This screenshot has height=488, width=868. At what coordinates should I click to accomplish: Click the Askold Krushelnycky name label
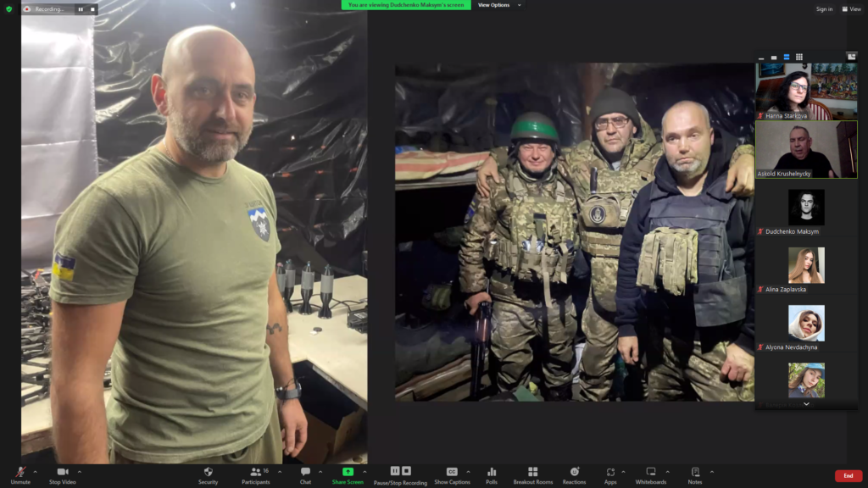point(784,174)
